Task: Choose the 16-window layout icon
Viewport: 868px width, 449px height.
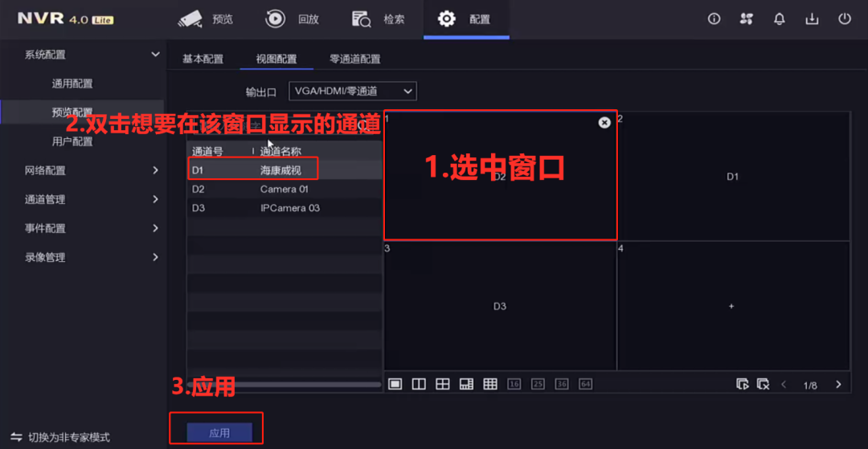Action: (x=514, y=384)
